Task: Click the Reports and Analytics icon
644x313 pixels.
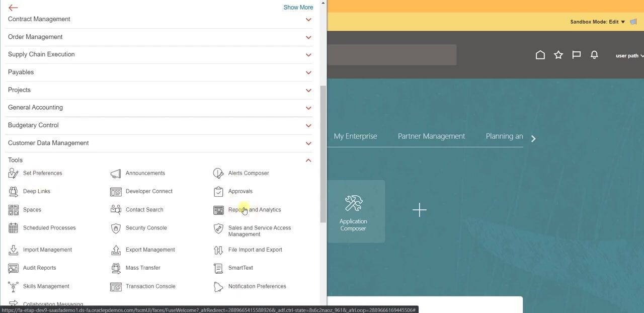Action: click(218, 210)
